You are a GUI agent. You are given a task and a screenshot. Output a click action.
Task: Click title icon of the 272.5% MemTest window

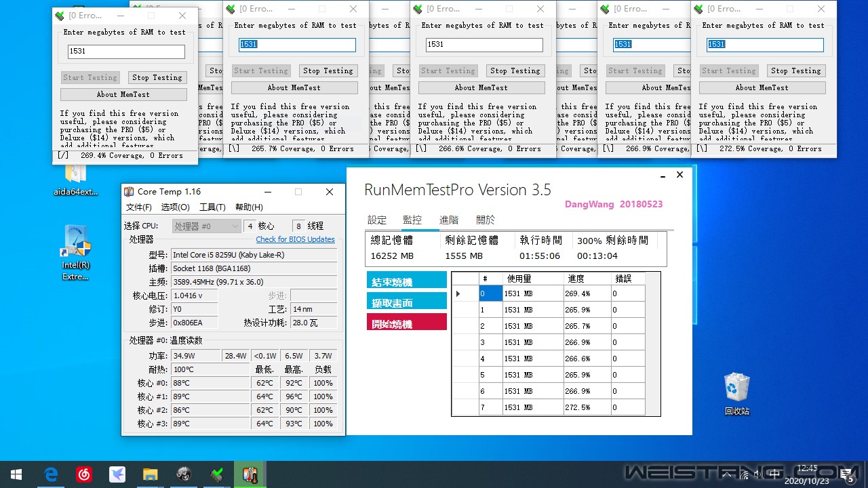pyautogui.click(x=698, y=9)
